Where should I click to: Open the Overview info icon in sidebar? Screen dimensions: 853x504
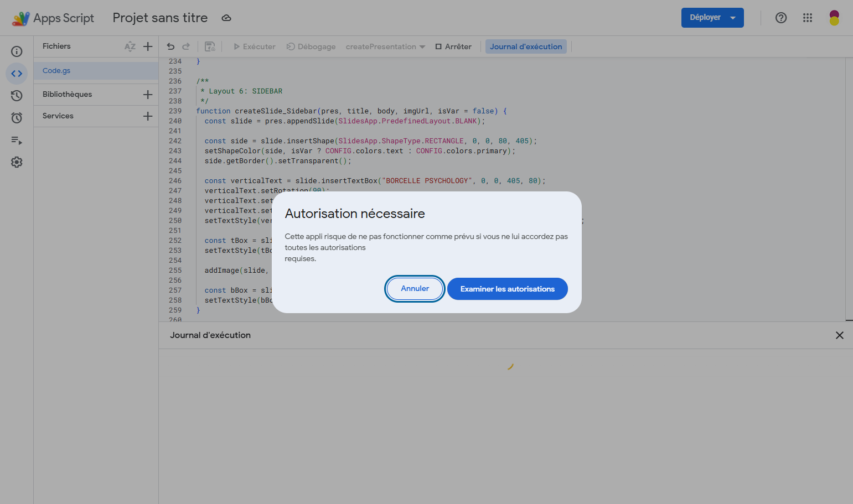(x=17, y=51)
